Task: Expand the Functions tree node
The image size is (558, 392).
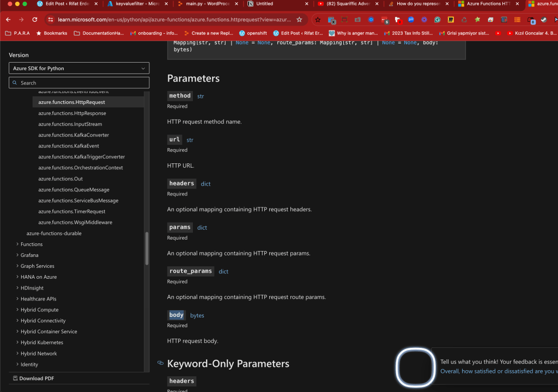Action: (x=17, y=244)
